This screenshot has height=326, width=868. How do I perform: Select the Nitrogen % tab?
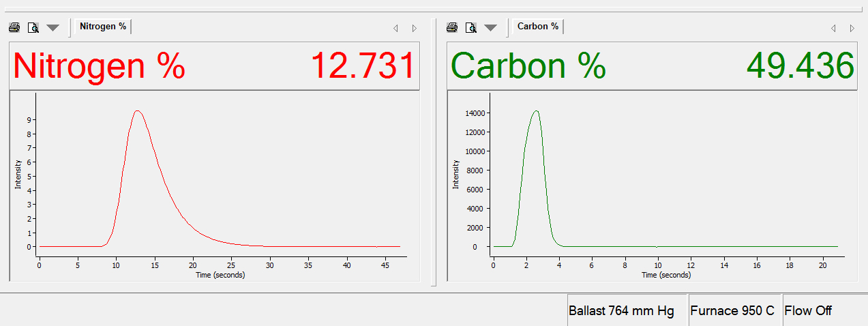pos(103,27)
